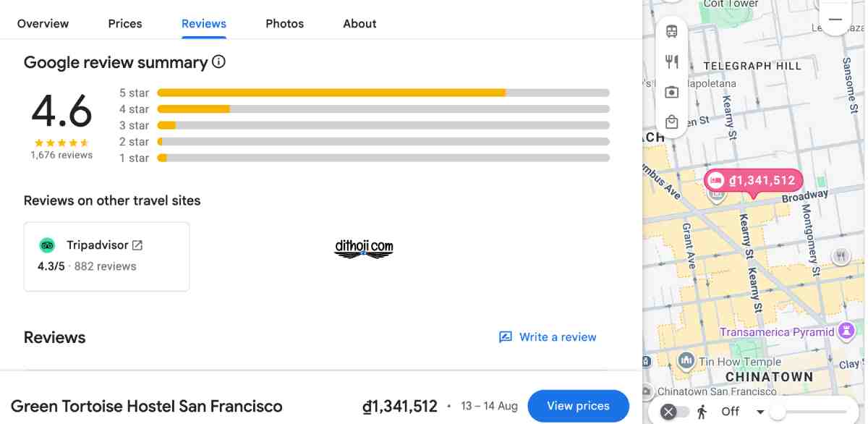
Task: Click the View prices button
Action: (x=578, y=406)
